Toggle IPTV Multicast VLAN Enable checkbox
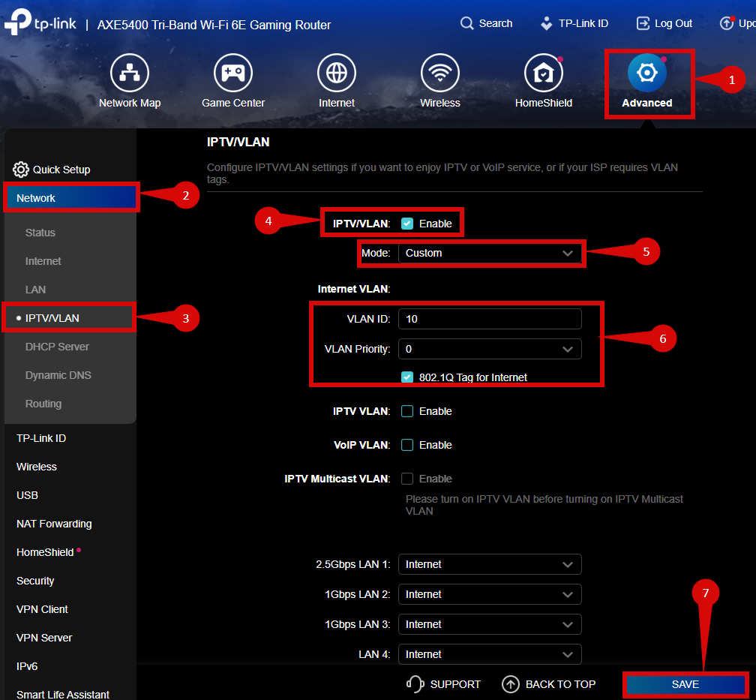 click(407, 479)
